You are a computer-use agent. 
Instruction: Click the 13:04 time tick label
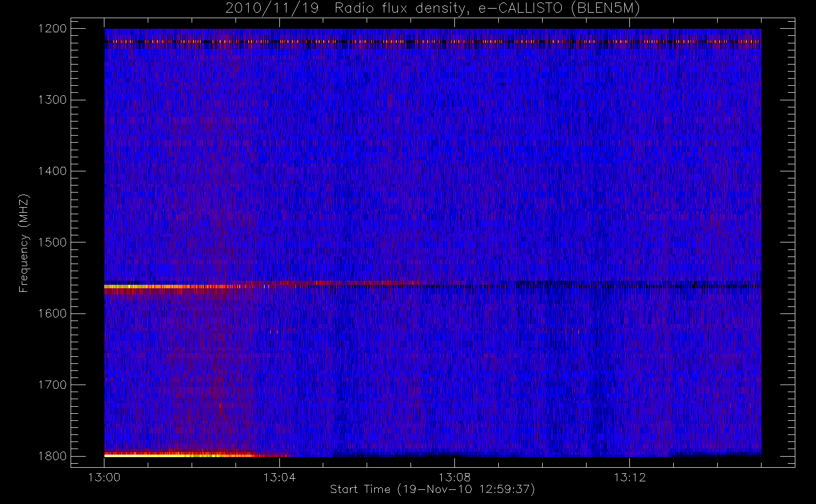(x=279, y=477)
